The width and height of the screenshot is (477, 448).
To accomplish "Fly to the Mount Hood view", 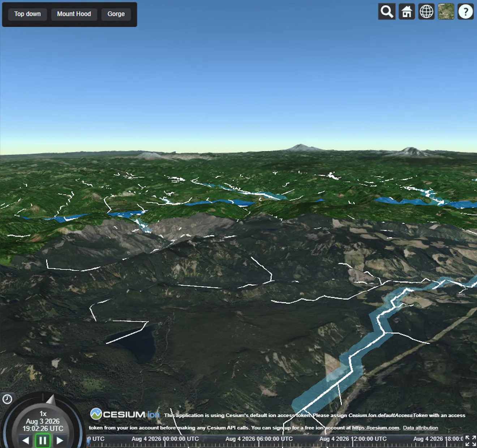I will pos(74,14).
